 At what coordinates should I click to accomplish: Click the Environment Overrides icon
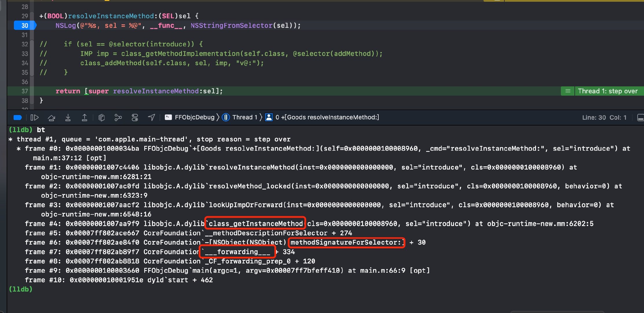click(135, 117)
